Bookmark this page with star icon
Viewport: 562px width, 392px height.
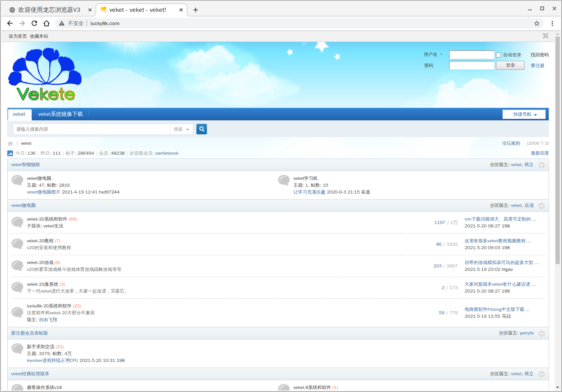coord(537,23)
